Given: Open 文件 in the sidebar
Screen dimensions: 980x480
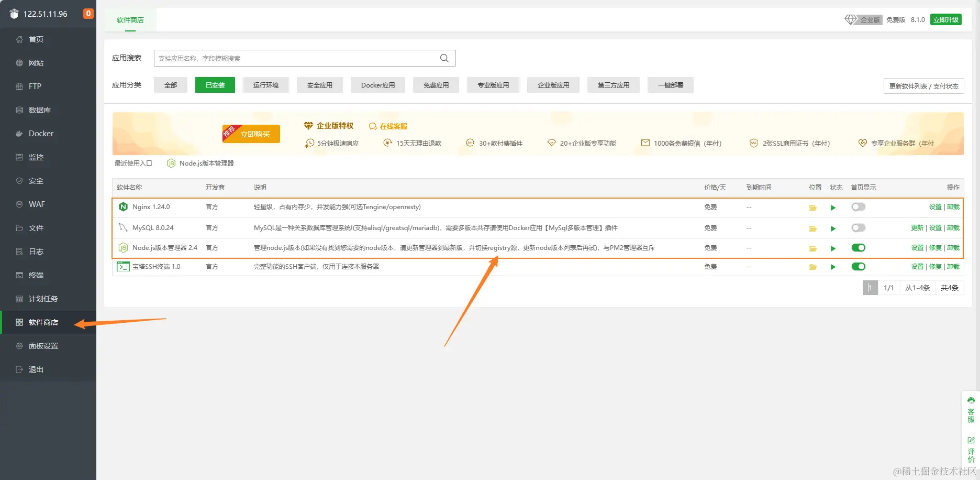Looking at the screenshot, I should [48, 228].
